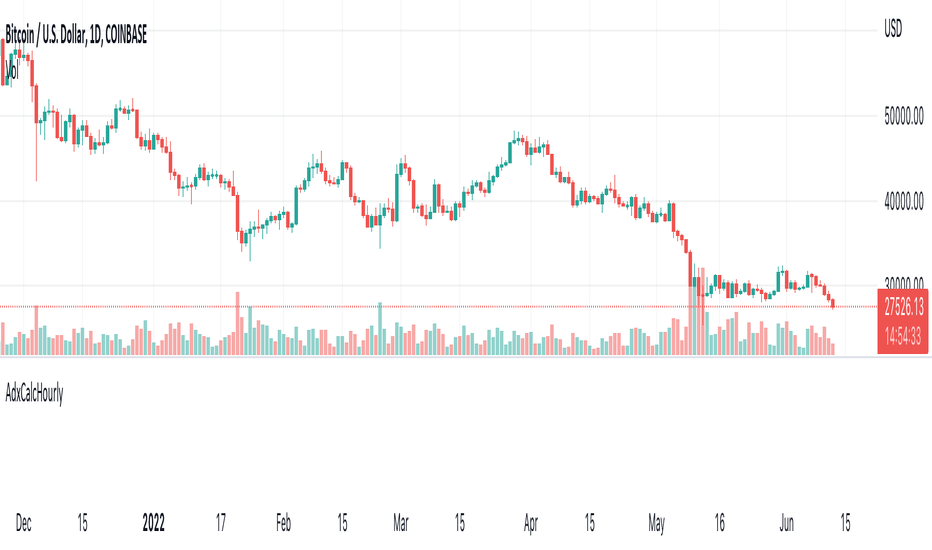This screenshot has height=550, width=932.
Task: Click the latest red candlestick at chart end
Action: tap(833, 304)
